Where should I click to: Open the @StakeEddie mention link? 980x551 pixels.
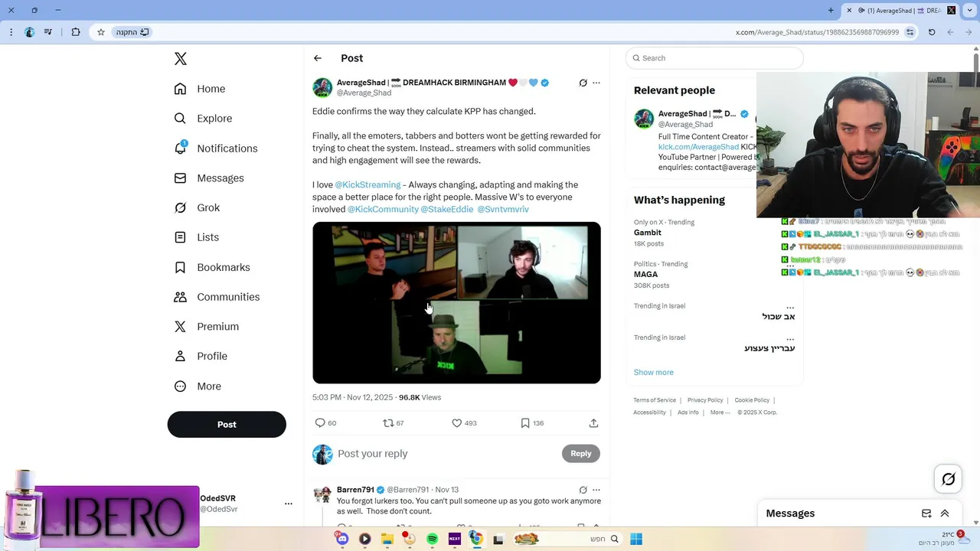coord(447,209)
